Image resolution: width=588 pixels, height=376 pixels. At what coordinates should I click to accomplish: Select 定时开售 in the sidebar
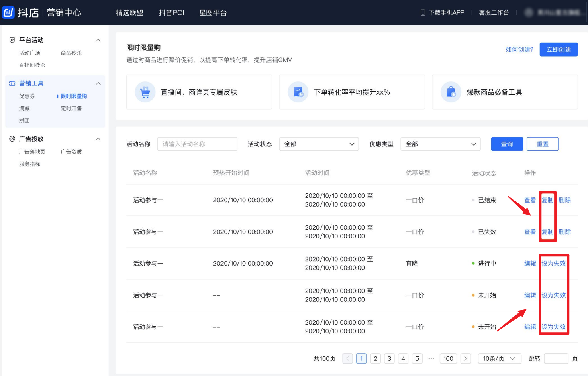click(71, 108)
